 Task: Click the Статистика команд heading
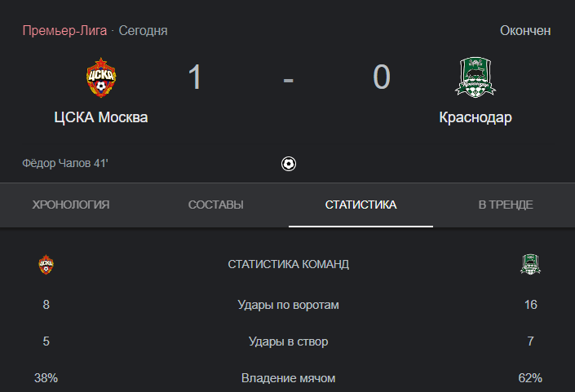288,264
